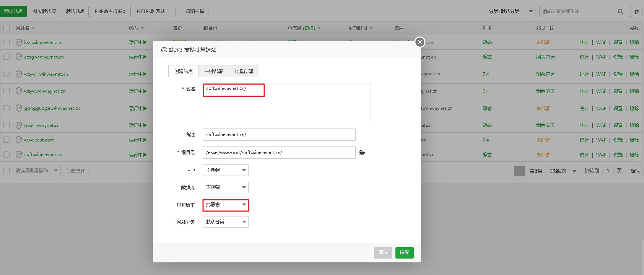
Task: Click the PHP命令行版本 button
Action: coord(111,11)
